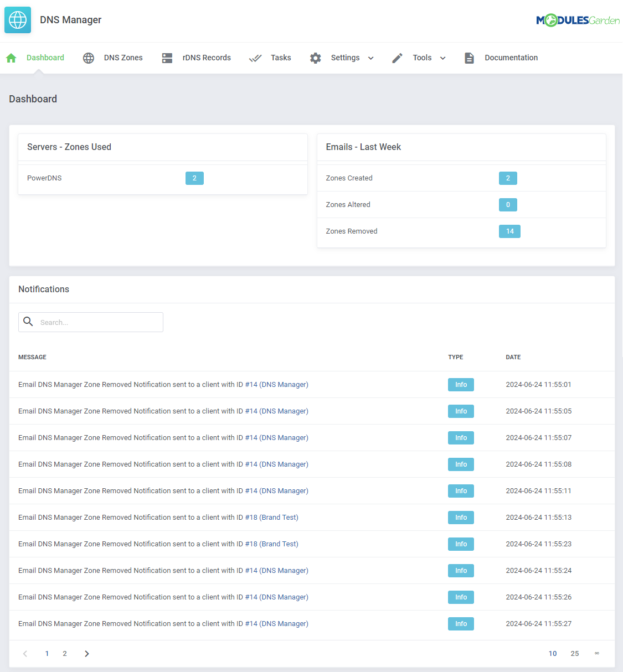Select page 2 of notifications

tap(65, 654)
